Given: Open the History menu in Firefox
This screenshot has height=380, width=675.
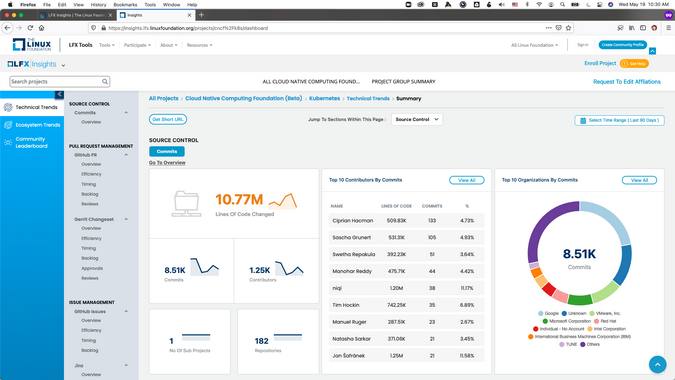Looking at the screenshot, I should (x=98, y=4).
